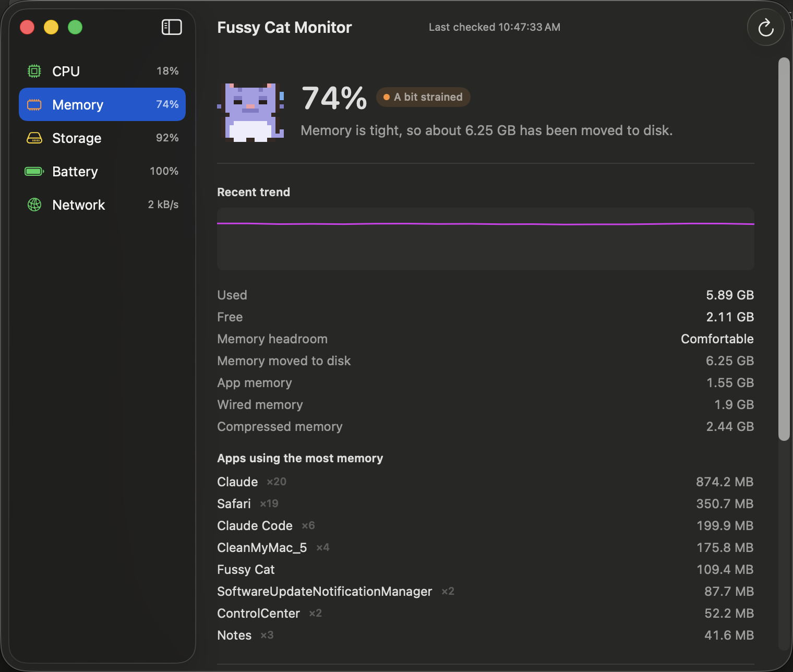Click the Notes app entry

234,635
